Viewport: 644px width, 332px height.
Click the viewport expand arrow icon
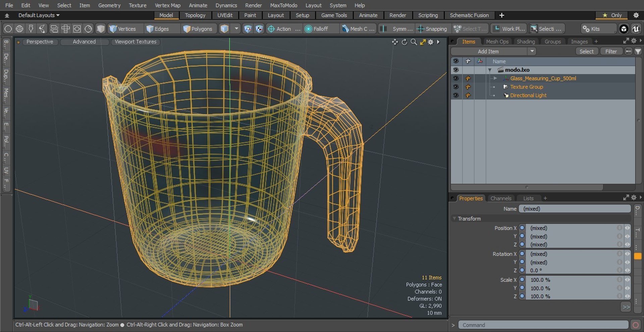438,42
